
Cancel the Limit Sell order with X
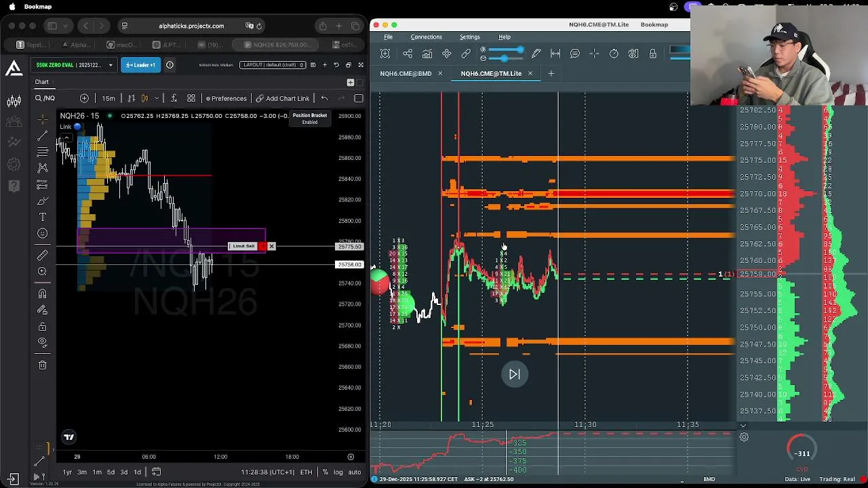point(271,246)
